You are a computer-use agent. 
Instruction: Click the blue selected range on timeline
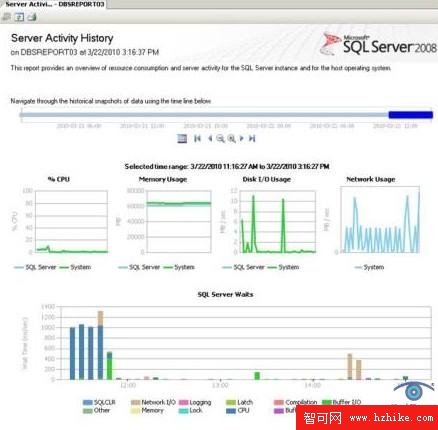pyautogui.click(x=411, y=115)
